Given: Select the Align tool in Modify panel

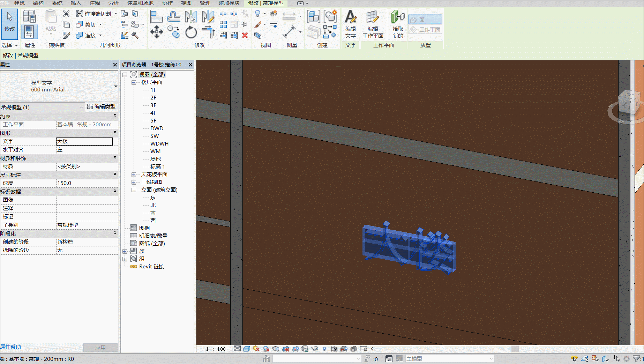Looking at the screenshot, I should tap(156, 16).
